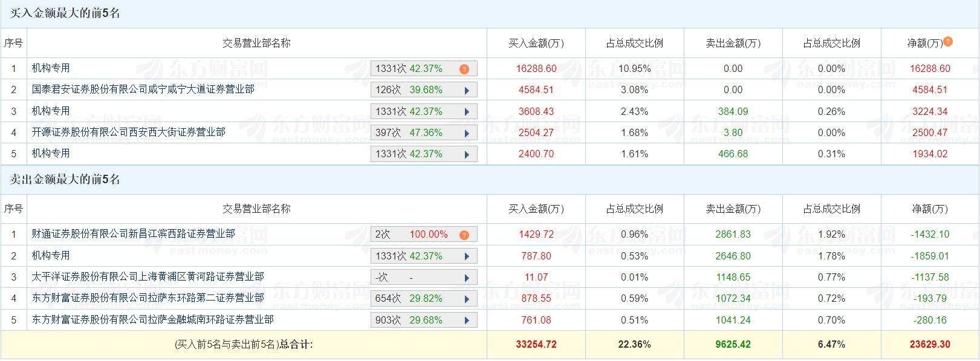This screenshot has height=361, width=980.
Task: Open 东方财富证券拉萨金融城南环路证券营业部 link
Action: [x=152, y=319]
